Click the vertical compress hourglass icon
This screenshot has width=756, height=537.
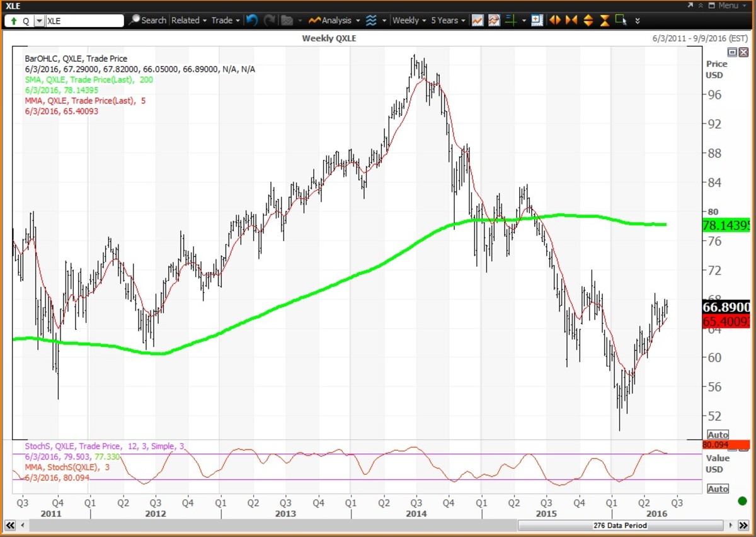pyautogui.click(x=604, y=20)
